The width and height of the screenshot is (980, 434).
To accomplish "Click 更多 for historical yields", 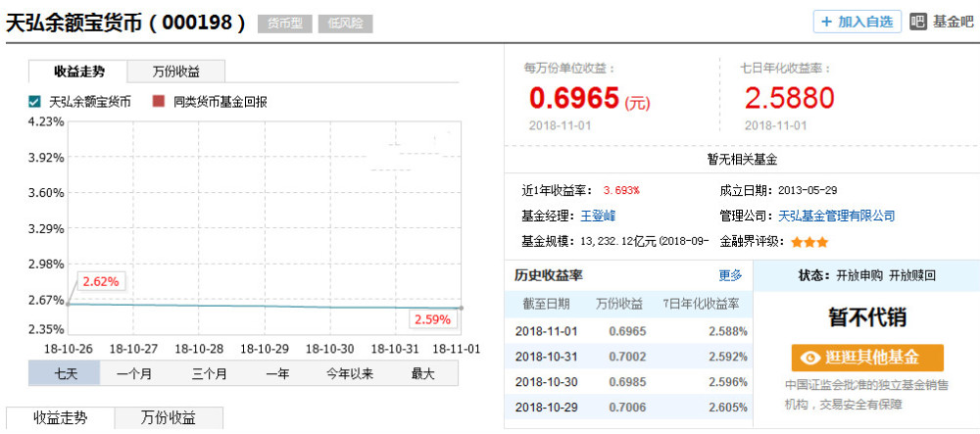I will point(730,275).
